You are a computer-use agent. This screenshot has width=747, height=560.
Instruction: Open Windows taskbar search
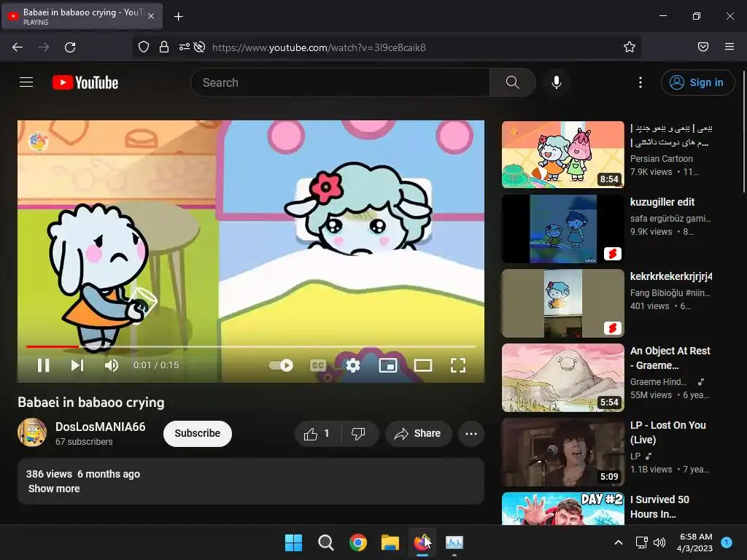coord(326,542)
